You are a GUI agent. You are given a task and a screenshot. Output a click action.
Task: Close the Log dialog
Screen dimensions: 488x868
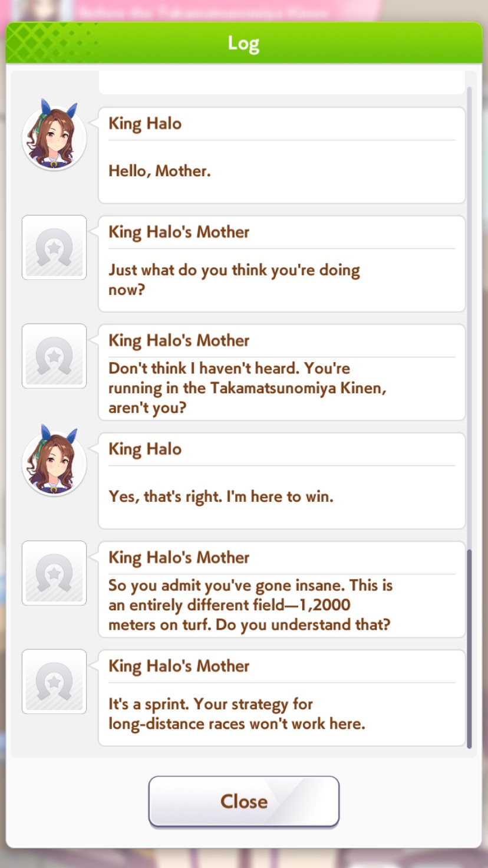244,801
